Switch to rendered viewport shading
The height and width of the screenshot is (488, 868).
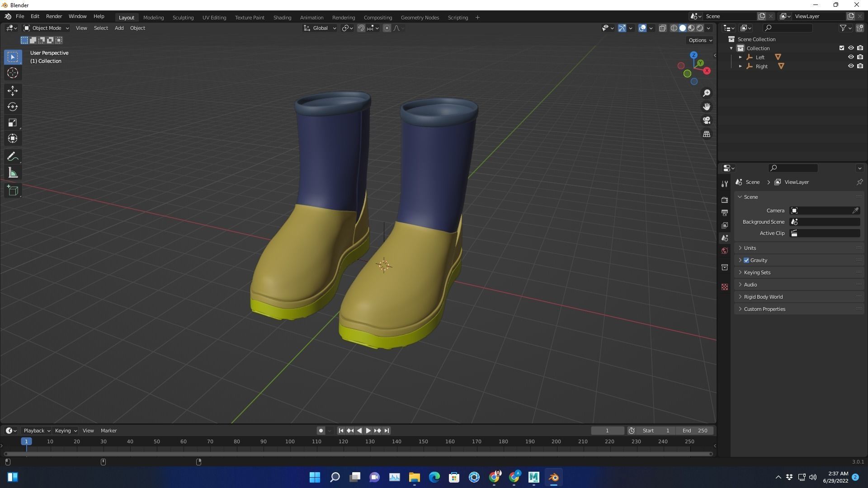700,28
